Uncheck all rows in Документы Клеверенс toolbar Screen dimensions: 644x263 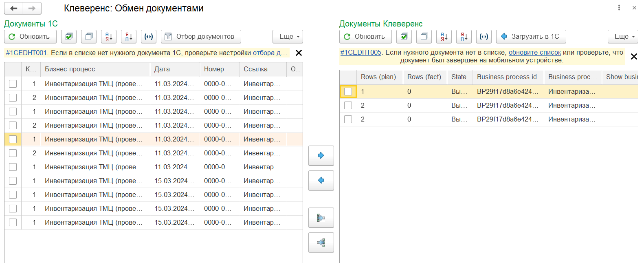point(424,37)
